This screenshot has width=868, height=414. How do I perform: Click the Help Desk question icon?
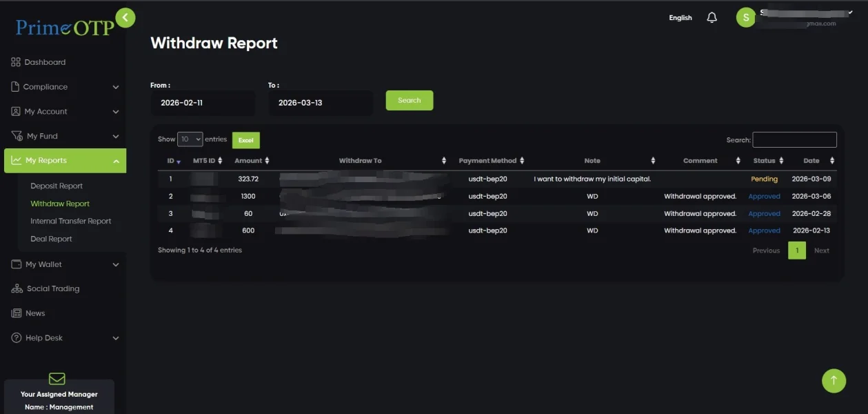17,338
